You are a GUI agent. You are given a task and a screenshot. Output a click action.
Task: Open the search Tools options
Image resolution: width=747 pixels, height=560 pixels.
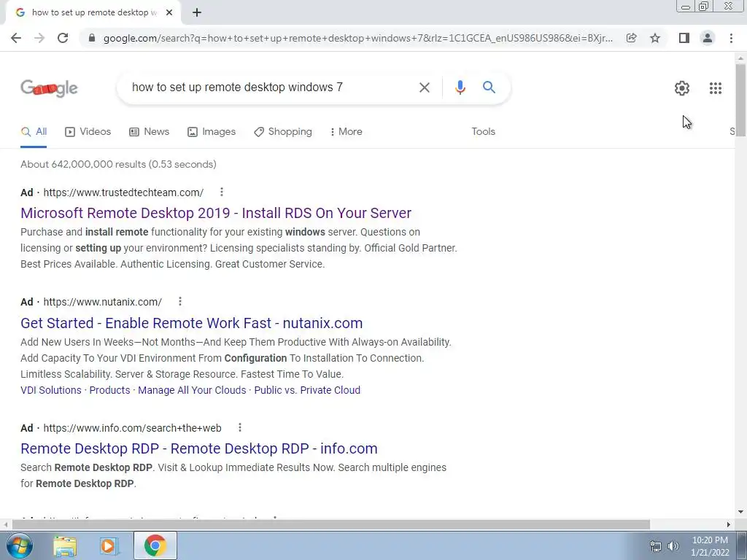(x=483, y=131)
